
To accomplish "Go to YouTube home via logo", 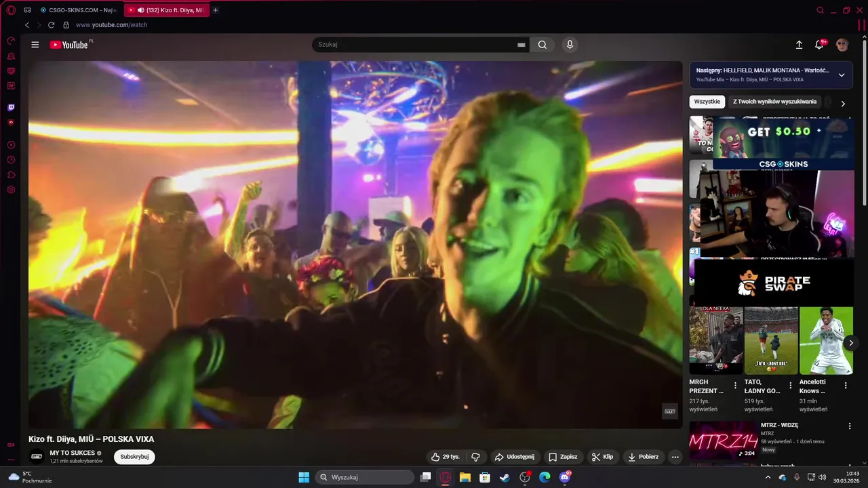I will point(71,45).
